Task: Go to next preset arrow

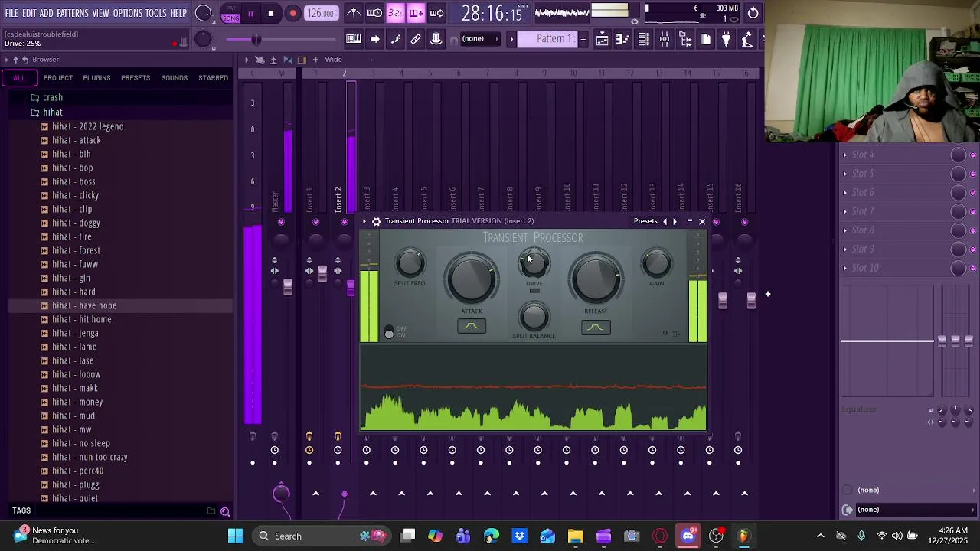Action: point(675,221)
